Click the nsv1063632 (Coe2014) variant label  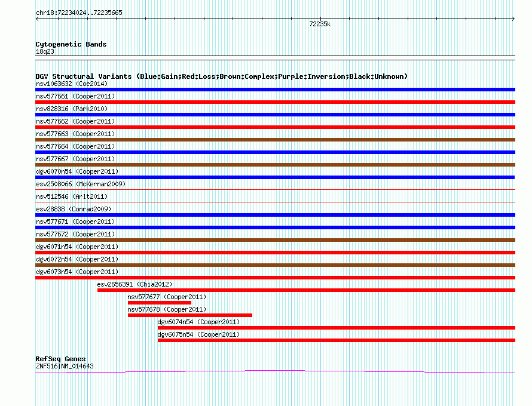click(x=72, y=84)
